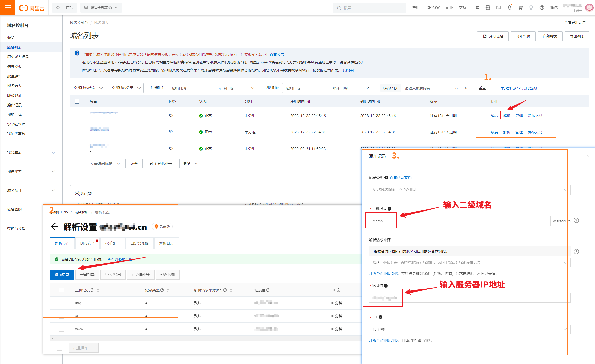Open 账号全部资源 dropdown

pyautogui.click(x=101, y=8)
